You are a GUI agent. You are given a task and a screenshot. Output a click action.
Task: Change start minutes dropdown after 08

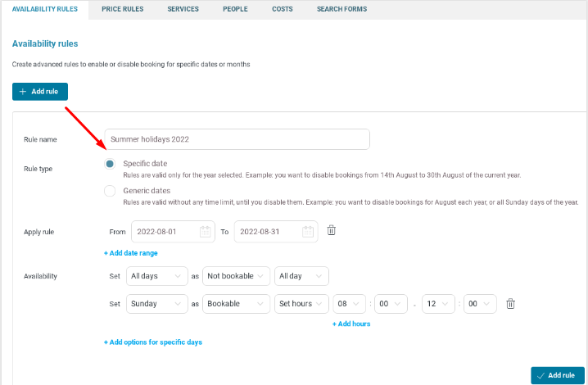[391, 304]
